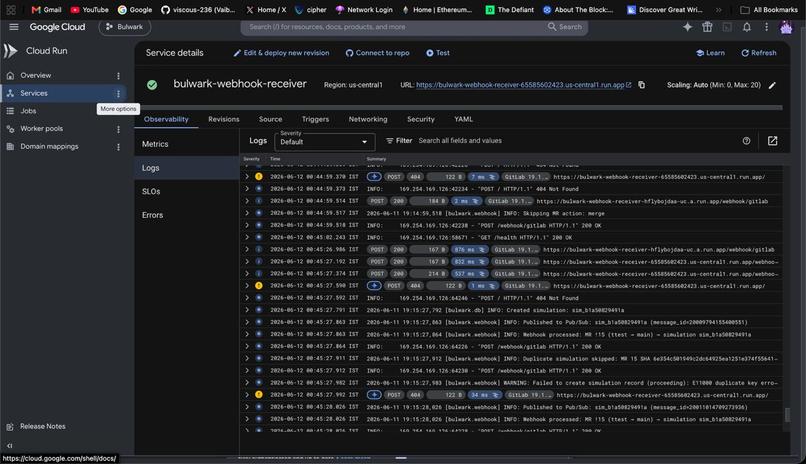
Task: Open YouTube bookmark
Action: [89, 9]
